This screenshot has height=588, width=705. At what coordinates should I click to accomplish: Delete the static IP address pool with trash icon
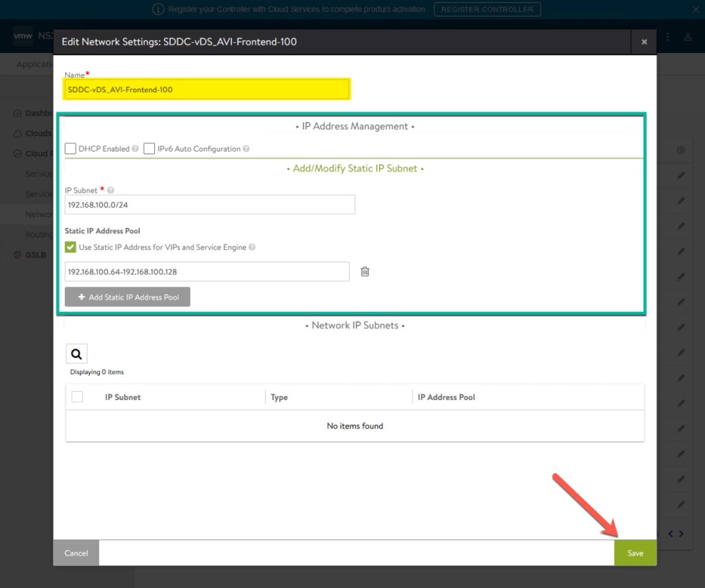click(365, 271)
